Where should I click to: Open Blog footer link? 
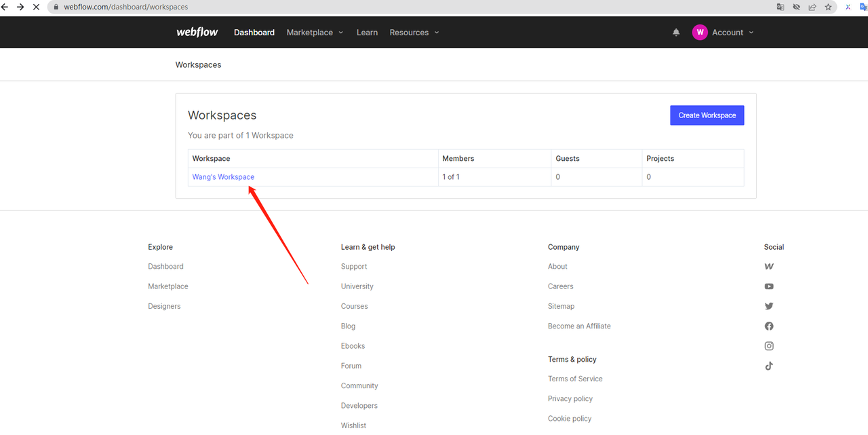[348, 326]
